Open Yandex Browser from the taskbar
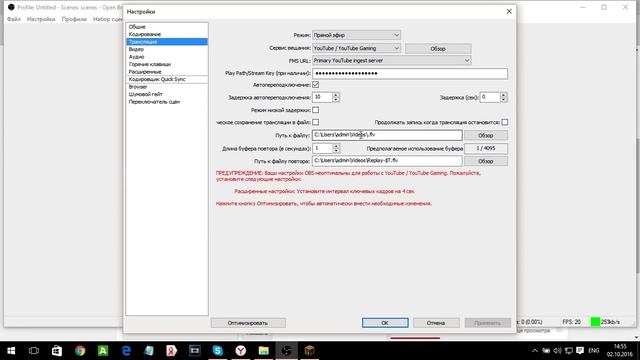The height and width of the screenshot is (360, 640). click(x=241, y=351)
